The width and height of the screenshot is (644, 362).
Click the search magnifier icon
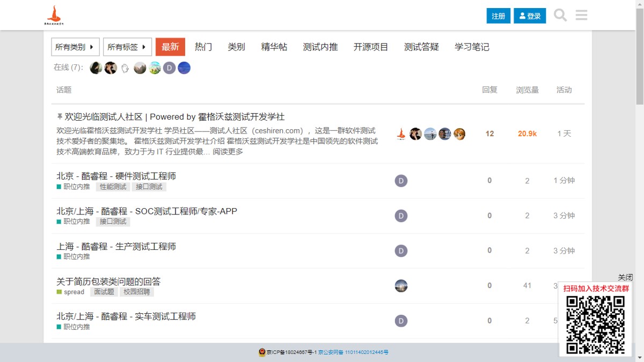tap(560, 16)
